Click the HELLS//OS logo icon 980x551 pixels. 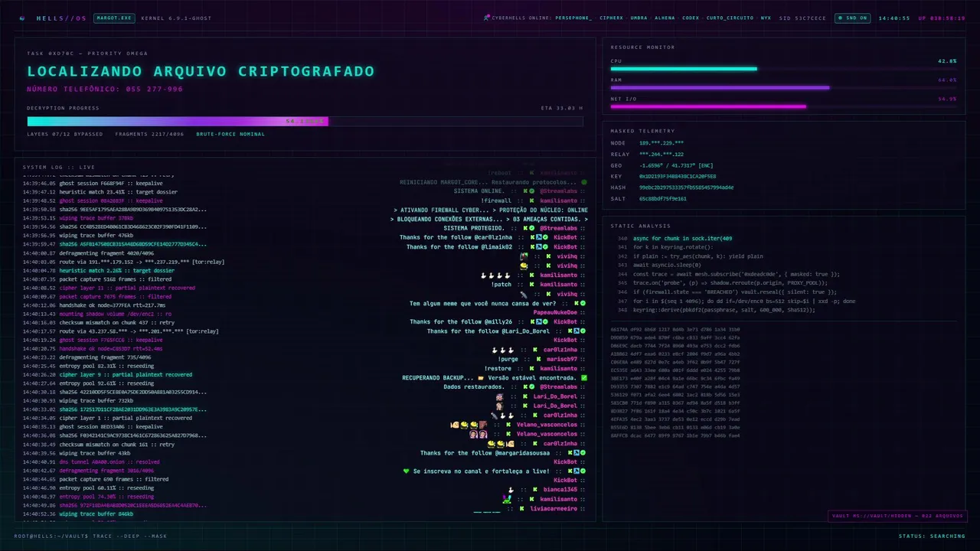22,18
